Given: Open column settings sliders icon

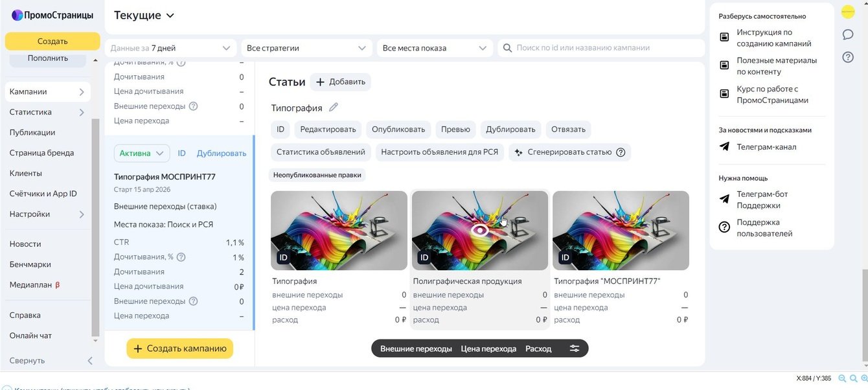Looking at the screenshot, I should point(575,349).
